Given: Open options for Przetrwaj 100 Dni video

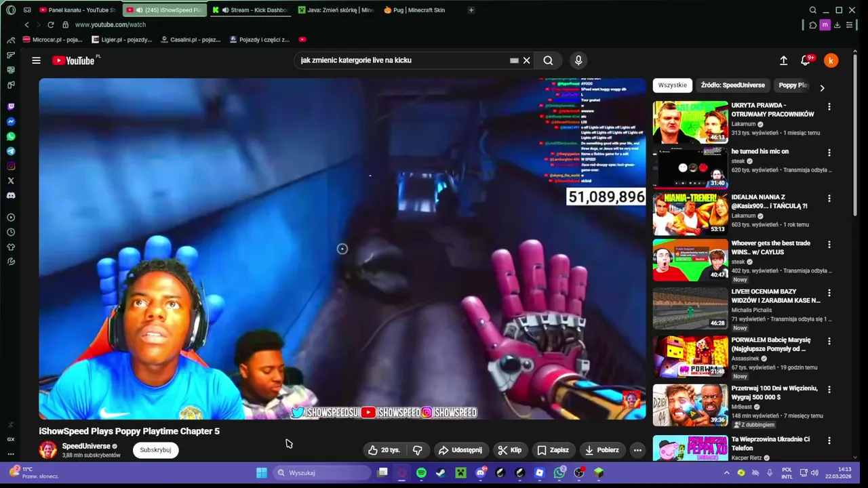Looking at the screenshot, I should (x=829, y=390).
